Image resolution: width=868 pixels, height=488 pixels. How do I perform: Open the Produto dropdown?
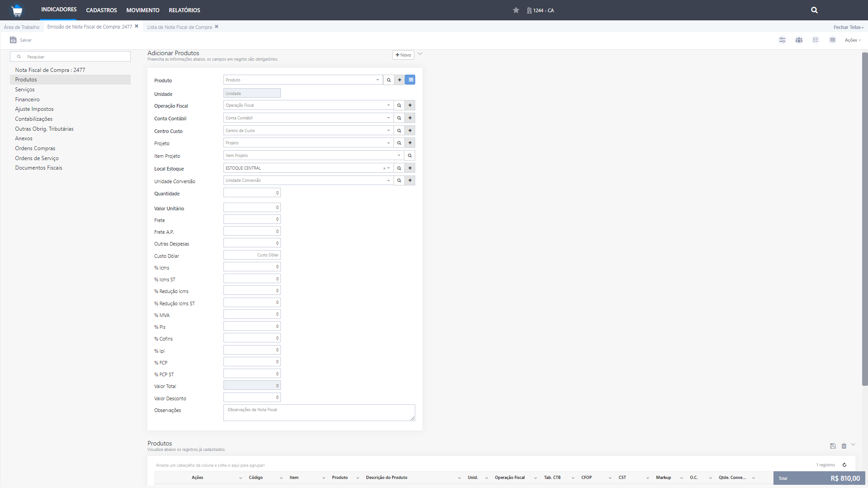click(378, 80)
